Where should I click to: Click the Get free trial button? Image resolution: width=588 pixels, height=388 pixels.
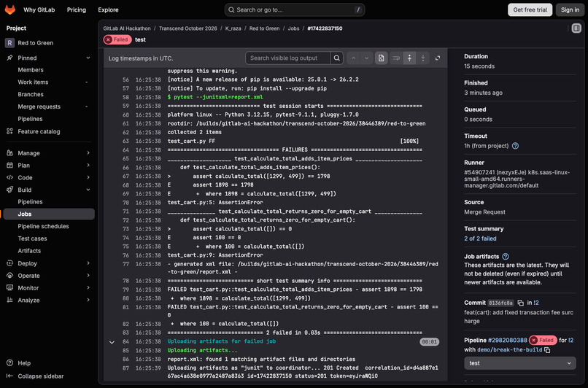pyautogui.click(x=530, y=9)
